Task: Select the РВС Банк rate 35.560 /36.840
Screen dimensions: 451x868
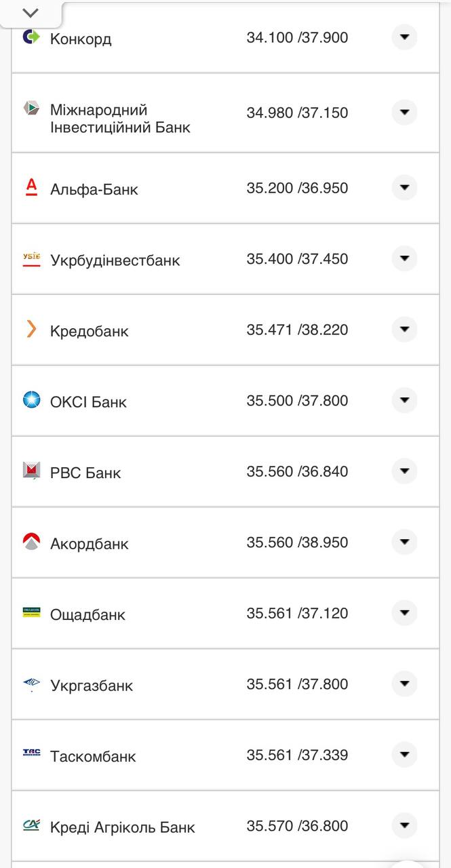Action: click(297, 471)
